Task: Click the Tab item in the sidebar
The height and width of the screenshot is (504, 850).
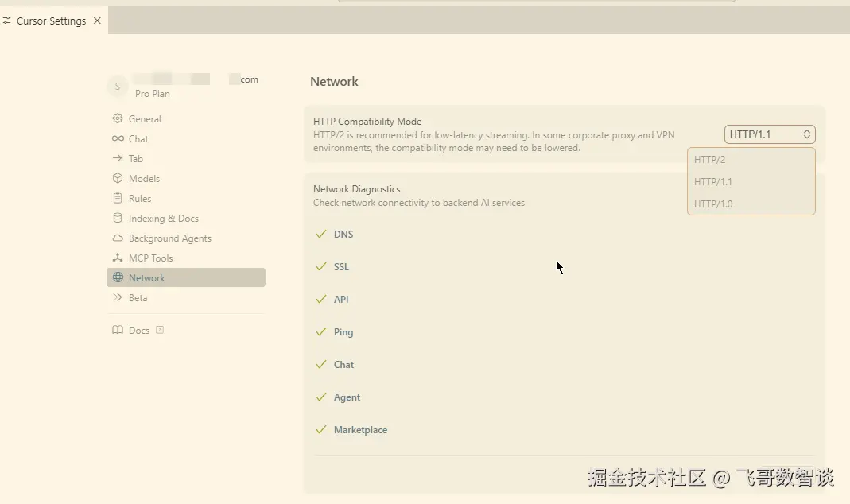Action: click(186, 158)
